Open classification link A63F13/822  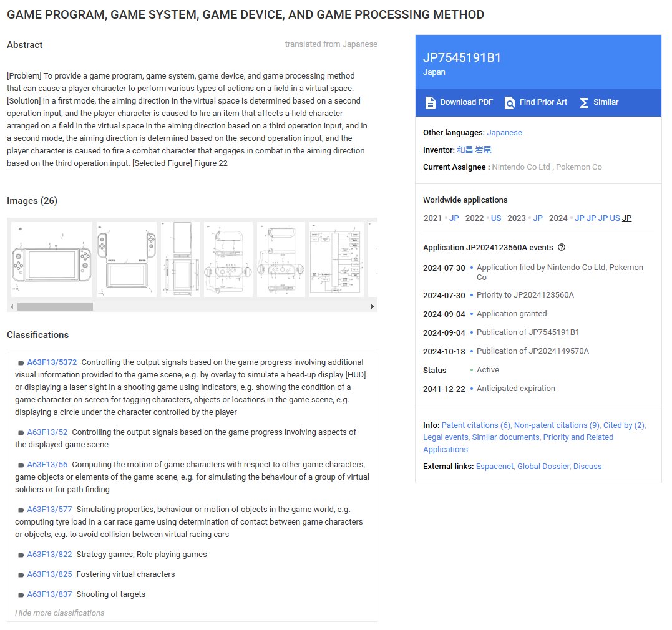(49, 555)
